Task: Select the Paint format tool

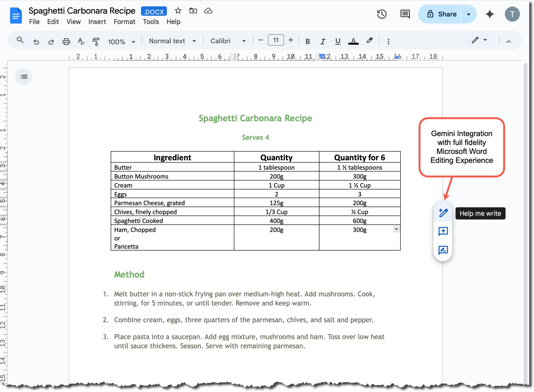Action: pos(96,41)
